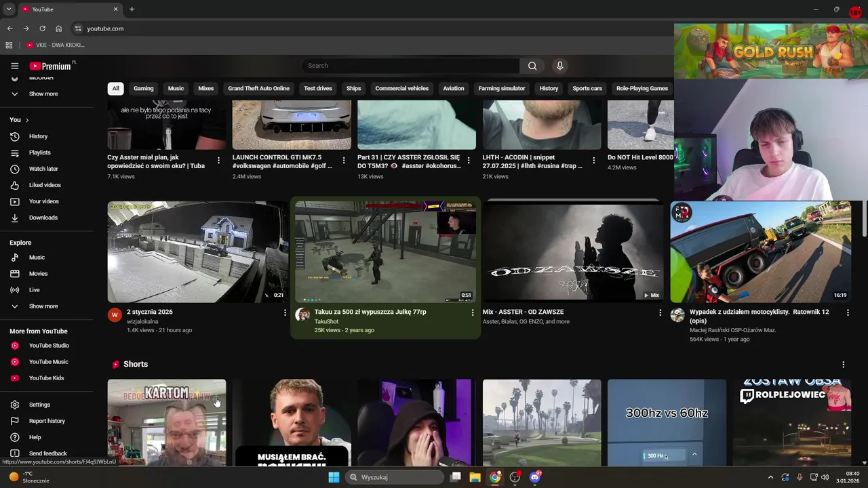868x488 pixels.
Task: Go to browser home button
Action: pos(59,28)
